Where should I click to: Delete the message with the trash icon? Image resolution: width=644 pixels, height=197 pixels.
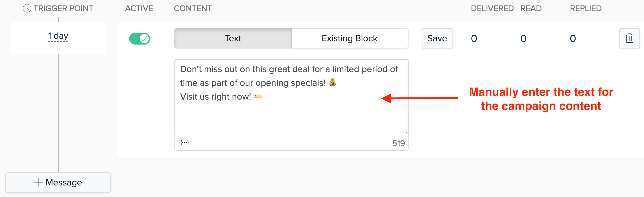(x=629, y=38)
